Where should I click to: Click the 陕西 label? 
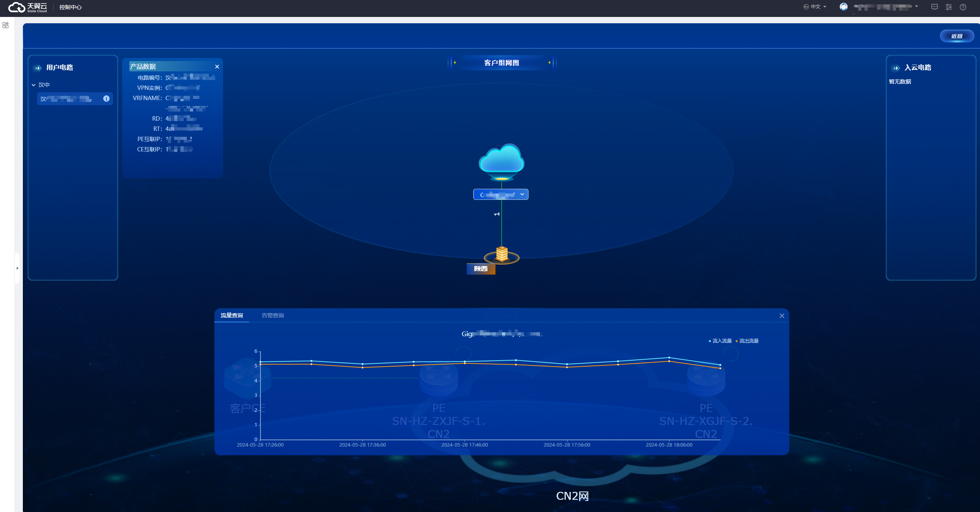tap(481, 269)
